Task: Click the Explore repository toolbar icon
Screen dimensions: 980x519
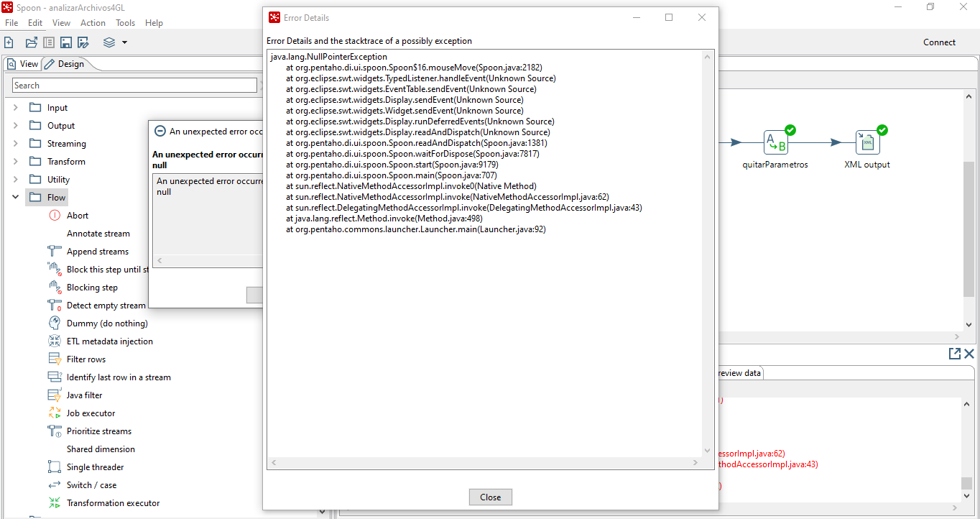Action: pyautogui.click(x=49, y=42)
